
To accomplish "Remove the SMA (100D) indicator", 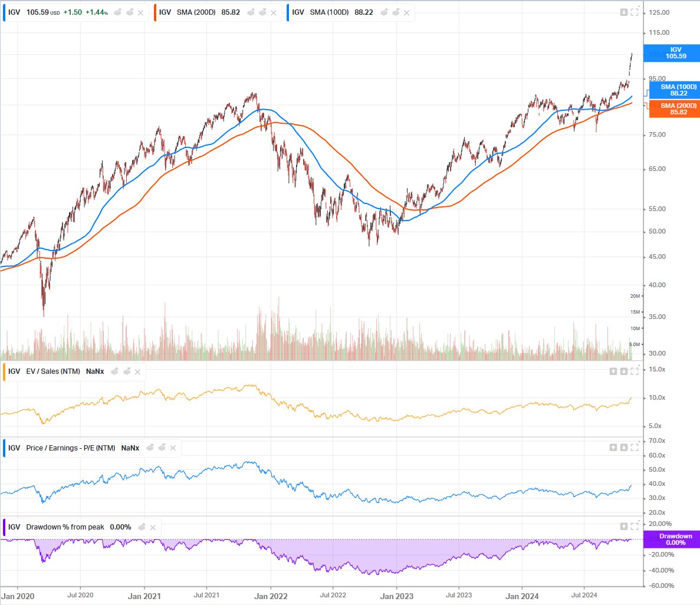I will (x=407, y=12).
